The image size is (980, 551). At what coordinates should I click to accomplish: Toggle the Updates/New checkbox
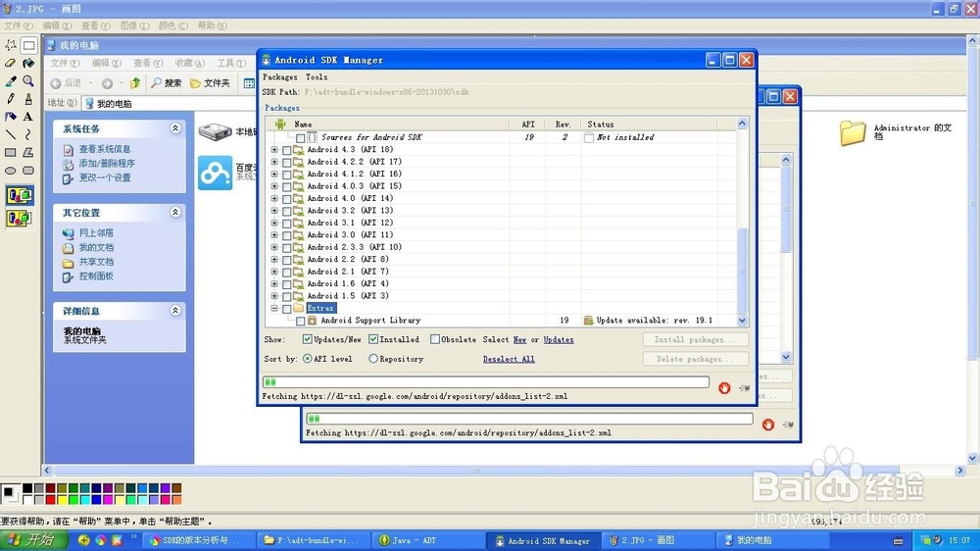307,339
